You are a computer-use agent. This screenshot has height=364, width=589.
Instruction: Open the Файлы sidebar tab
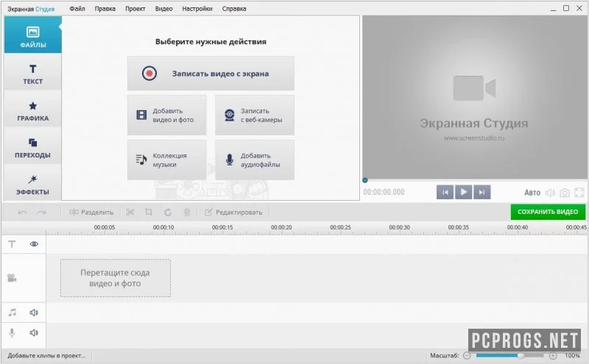pyautogui.click(x=32, y=35)
